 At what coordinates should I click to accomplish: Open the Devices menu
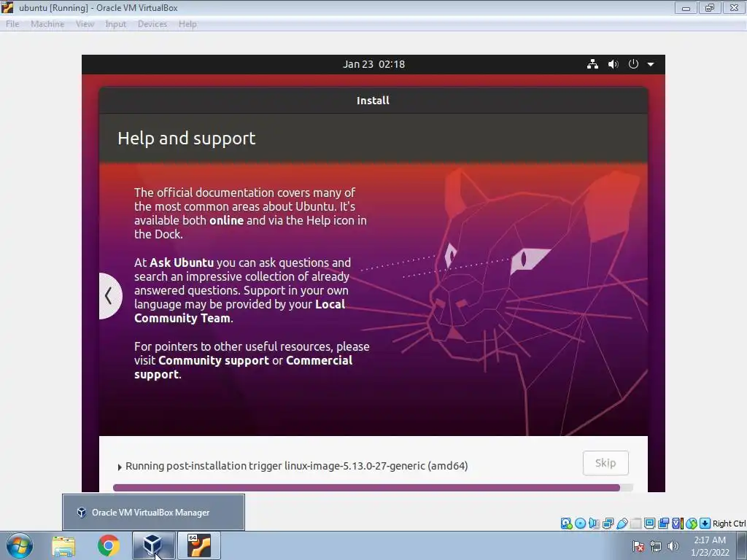pos(152,24)
